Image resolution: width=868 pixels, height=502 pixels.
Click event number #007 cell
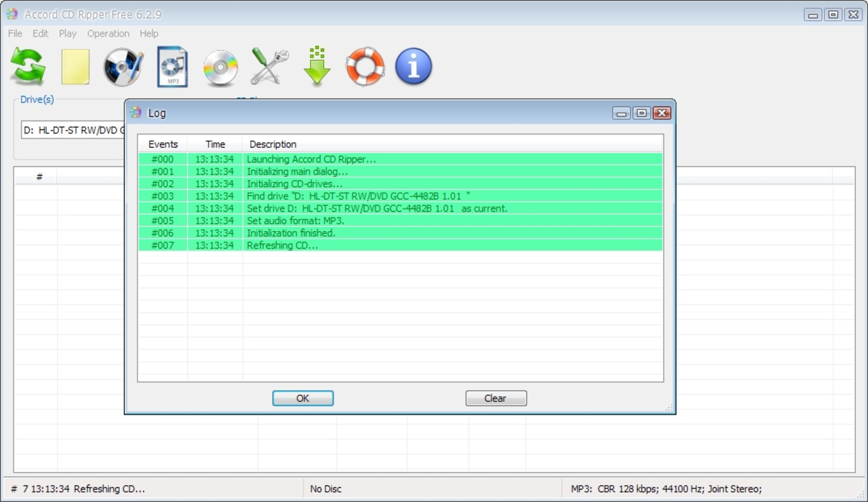[163, 245]
